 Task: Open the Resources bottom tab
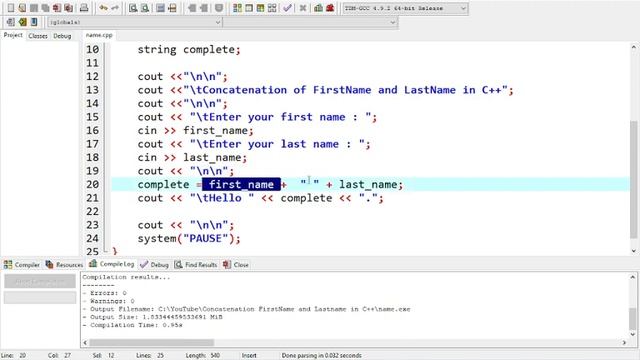(x=64, y=264)
